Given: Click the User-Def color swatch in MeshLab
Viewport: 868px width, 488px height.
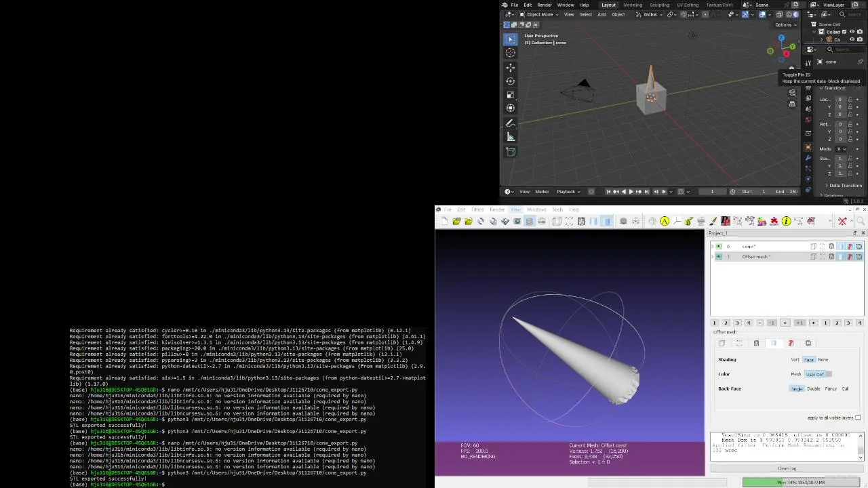Looking at the screenshot, I should pos(829,374).
